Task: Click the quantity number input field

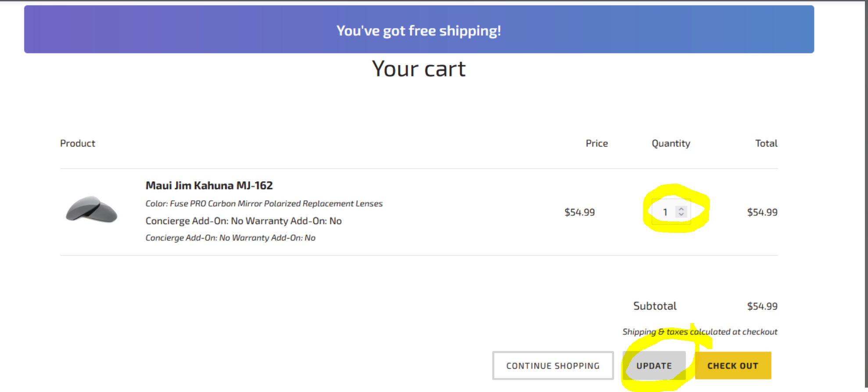Action: pos(666,212)
